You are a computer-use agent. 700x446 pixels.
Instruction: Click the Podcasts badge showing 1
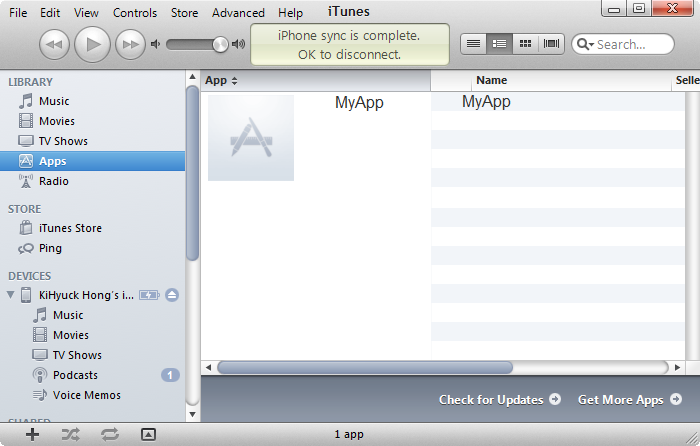click(x=170, y=375)
